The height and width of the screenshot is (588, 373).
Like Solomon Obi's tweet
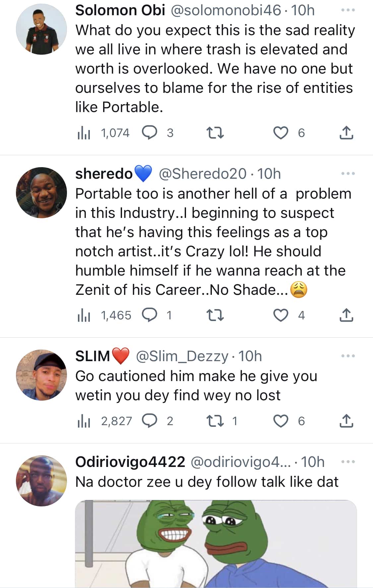point(280,133)
